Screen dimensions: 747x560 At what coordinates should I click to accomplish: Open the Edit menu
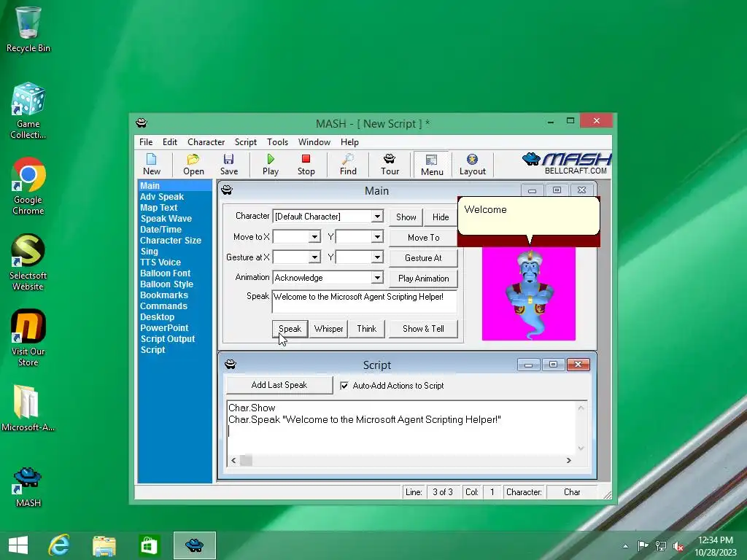click(x=169, y=142)
